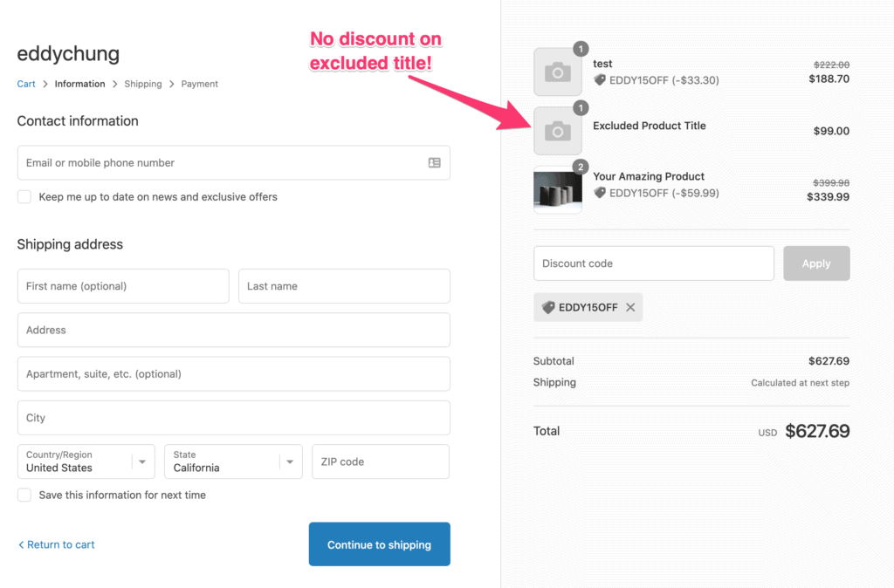
Task: Click the contact autofill icon in the email field
Action: [434, 162]
